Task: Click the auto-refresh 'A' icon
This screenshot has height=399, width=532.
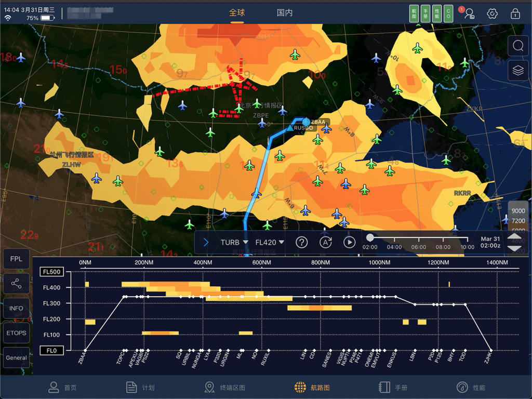Action: (x=325, y=242)
